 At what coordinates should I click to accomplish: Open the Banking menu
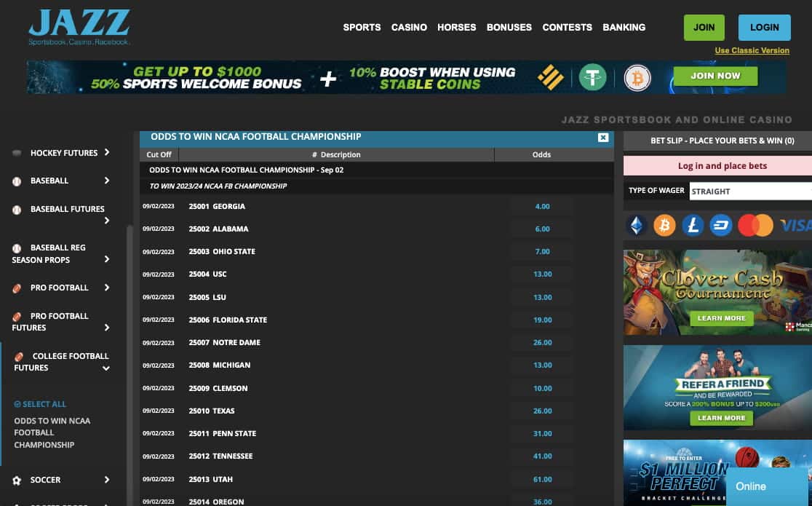pos(624,28)
